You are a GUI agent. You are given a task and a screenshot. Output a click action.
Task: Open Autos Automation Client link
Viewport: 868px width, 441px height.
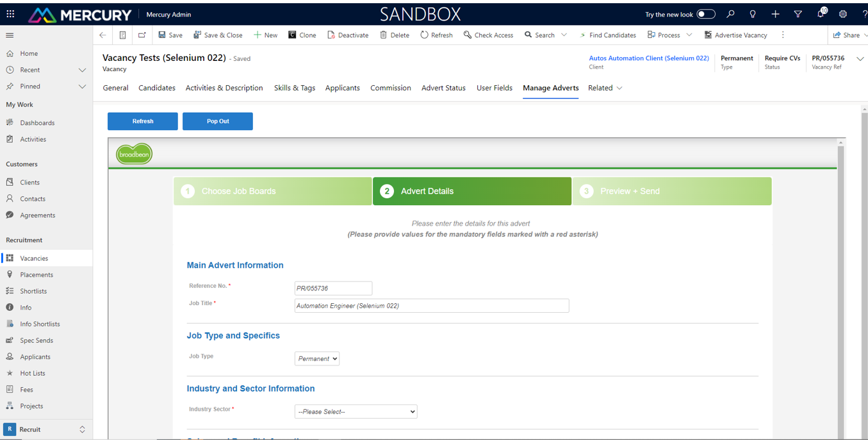pos(649,58)
